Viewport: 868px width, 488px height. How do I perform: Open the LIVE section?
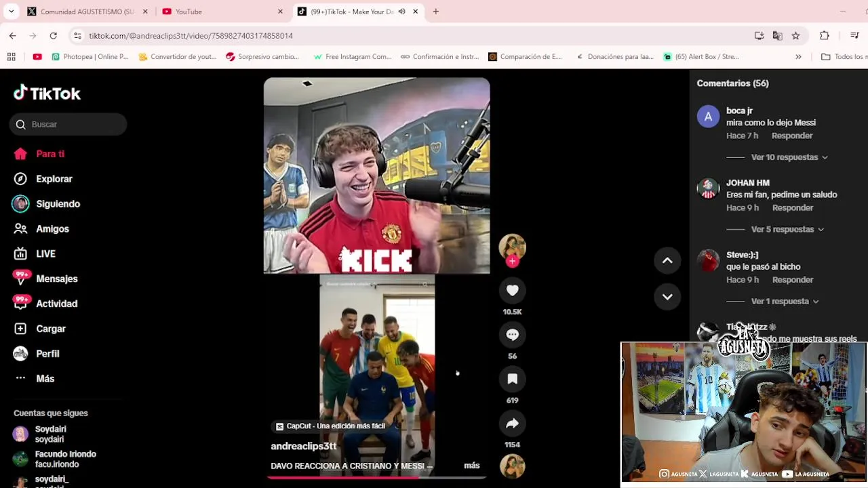(x=35, y=253)
